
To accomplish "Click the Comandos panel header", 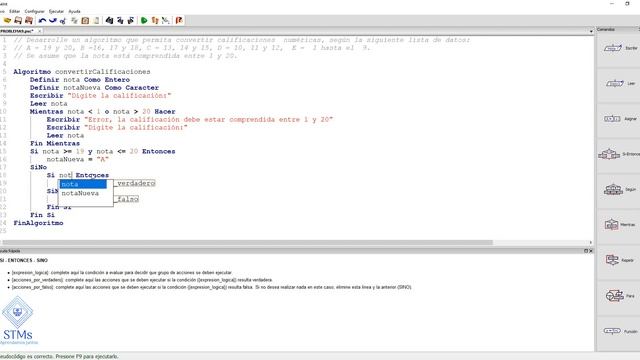I will click(618, 29).
